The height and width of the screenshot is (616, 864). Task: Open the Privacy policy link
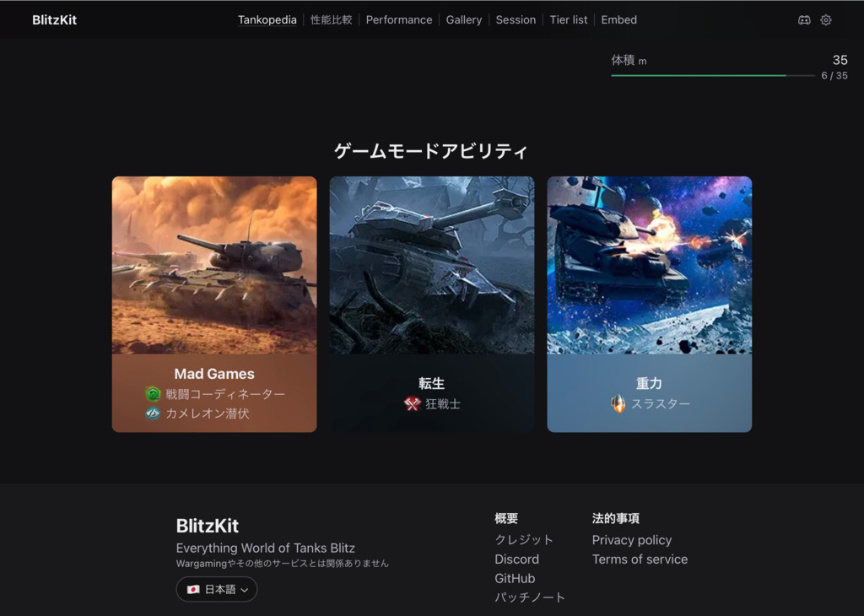pos(632,540)
